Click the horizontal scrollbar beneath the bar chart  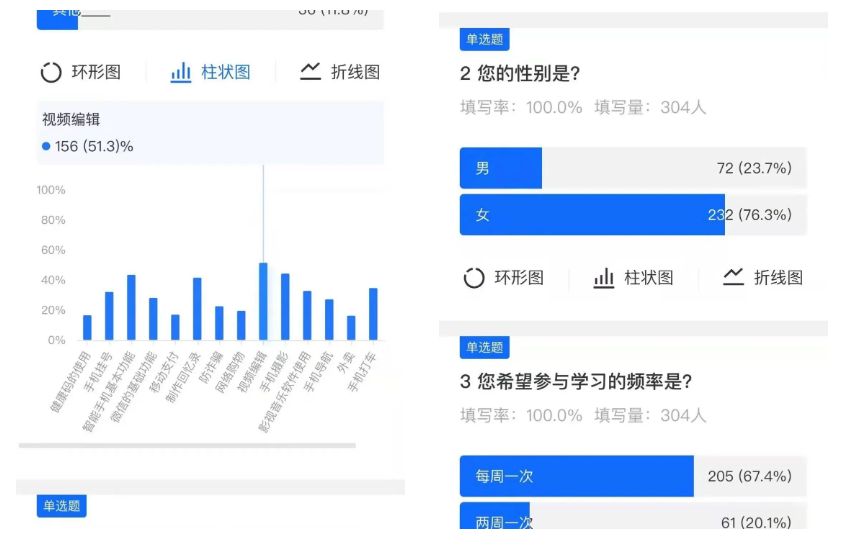187,445
